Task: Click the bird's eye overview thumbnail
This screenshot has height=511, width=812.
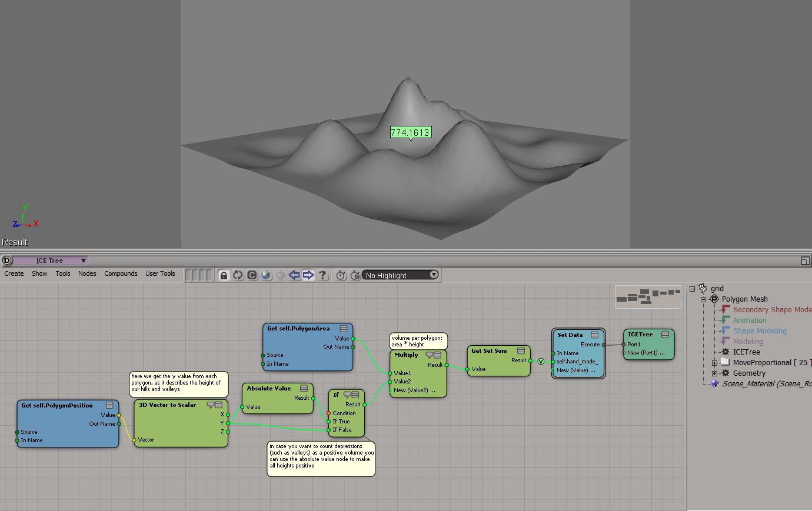Action: pos(646,296)
